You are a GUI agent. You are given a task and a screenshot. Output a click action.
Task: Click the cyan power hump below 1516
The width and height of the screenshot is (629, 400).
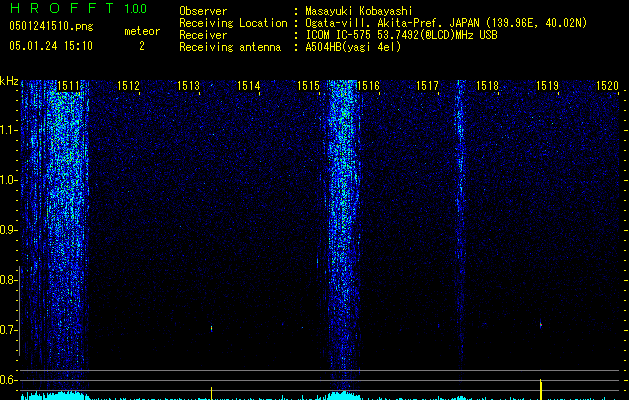click(344, 396)
